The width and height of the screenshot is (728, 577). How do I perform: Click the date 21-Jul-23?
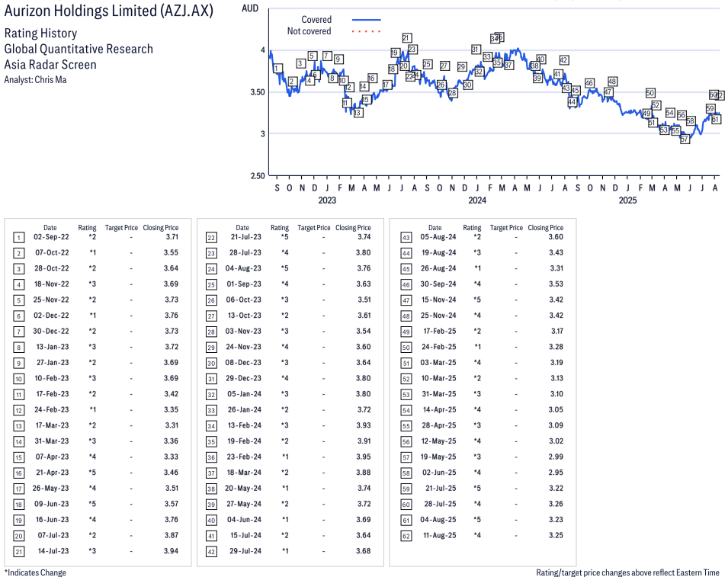[245, 237]
